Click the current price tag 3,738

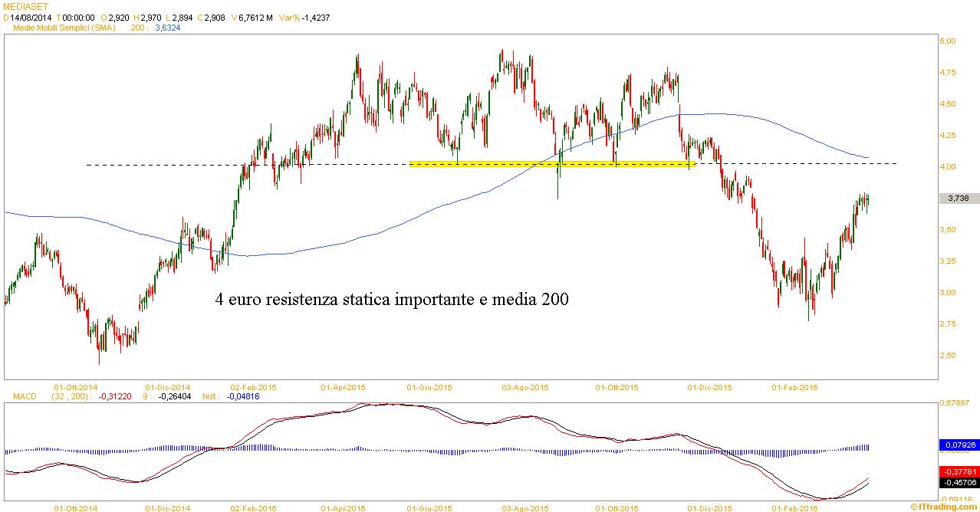958,198
